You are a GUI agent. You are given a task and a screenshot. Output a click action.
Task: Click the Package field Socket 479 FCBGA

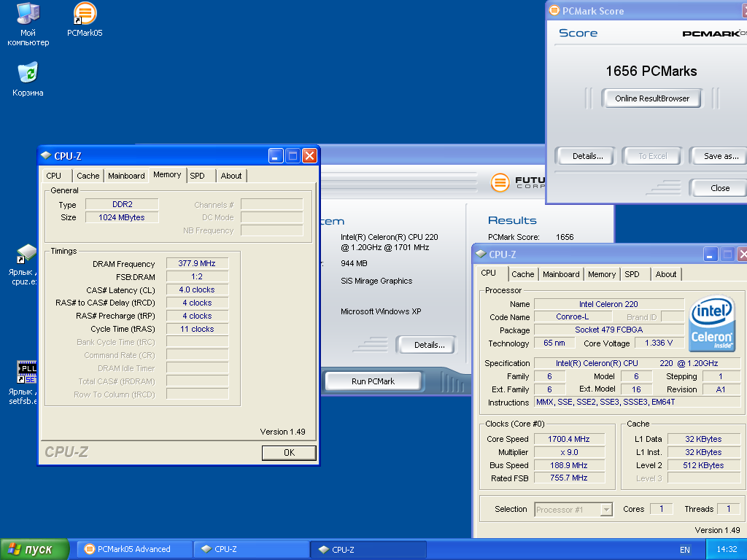point(609,330)
